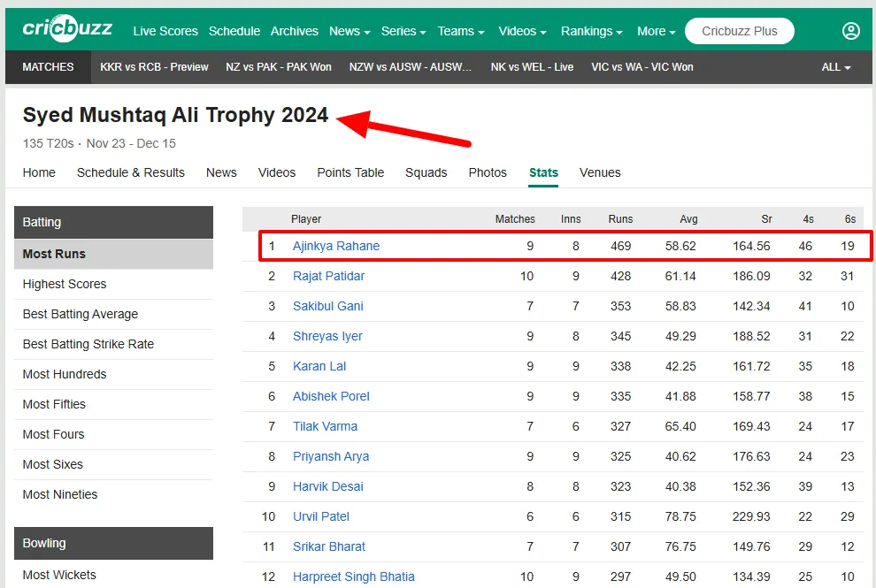Open KKR vs RCB Preview match
The height and width of the screenshot is (588, 876).
154,67
